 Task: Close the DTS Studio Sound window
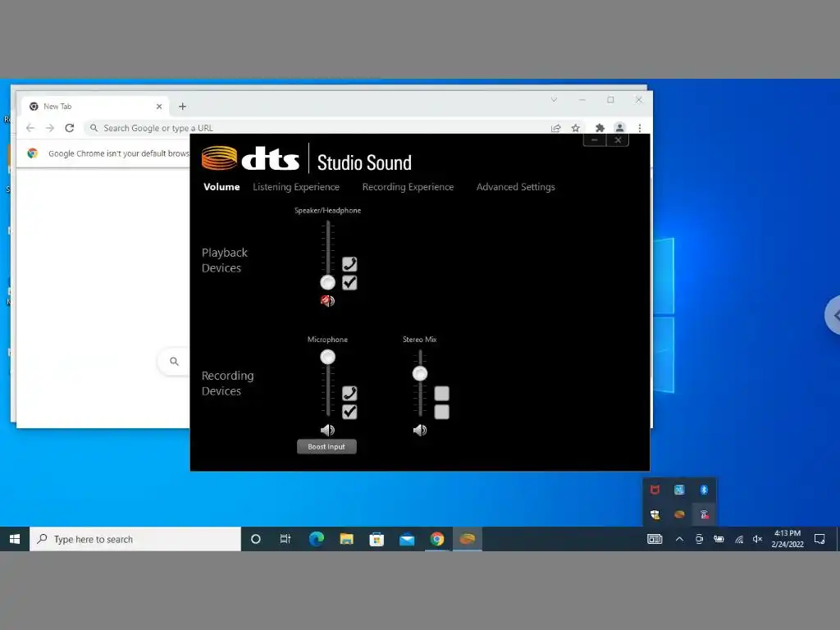[618, 139]
